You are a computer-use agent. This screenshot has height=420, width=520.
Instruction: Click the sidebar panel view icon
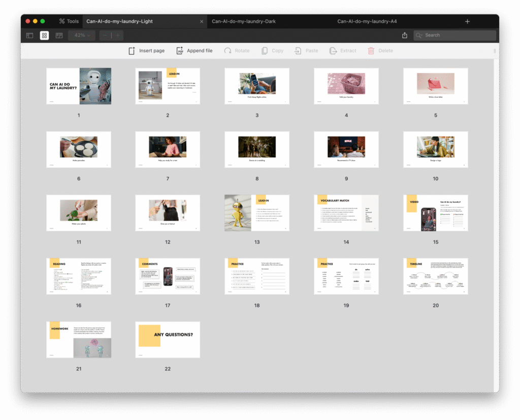click(30, 36)
